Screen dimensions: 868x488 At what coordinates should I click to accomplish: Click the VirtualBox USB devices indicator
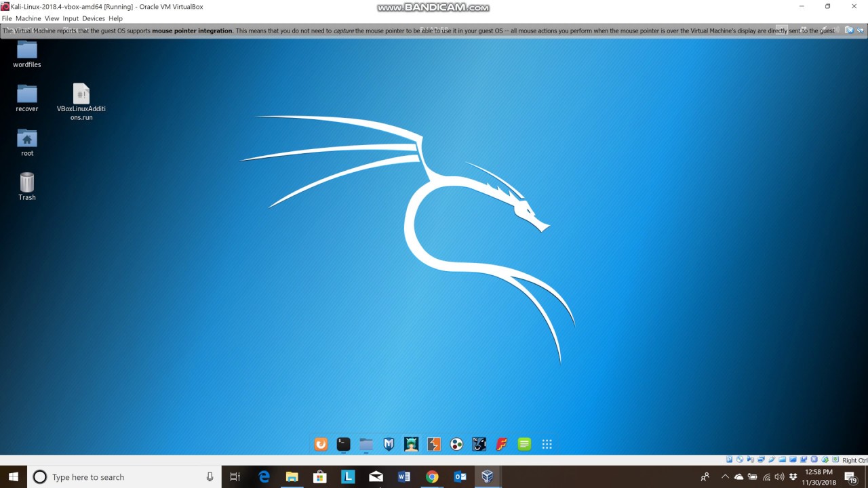[x=772, y=460]
